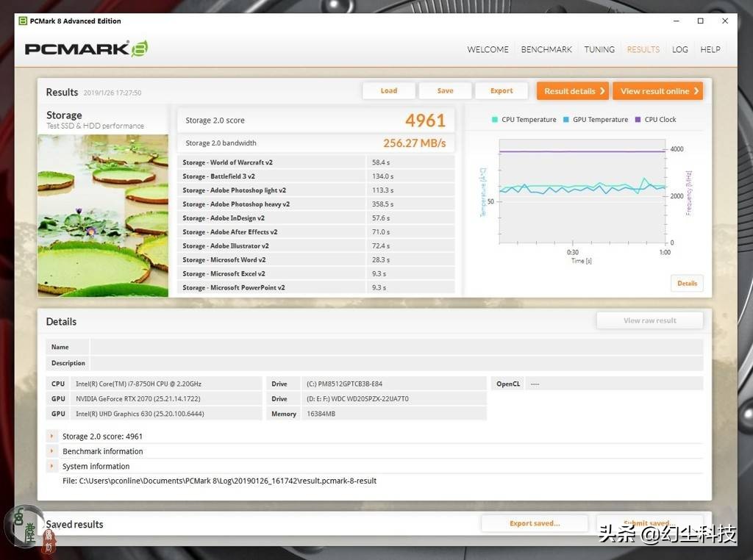Select Storage - Adobe Photoshop light v2 row

pos(315,190)
